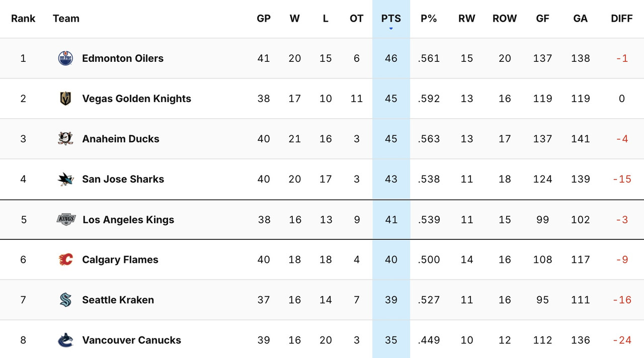Click the highlighted PTS column band
644x358 pixels.
391,201
